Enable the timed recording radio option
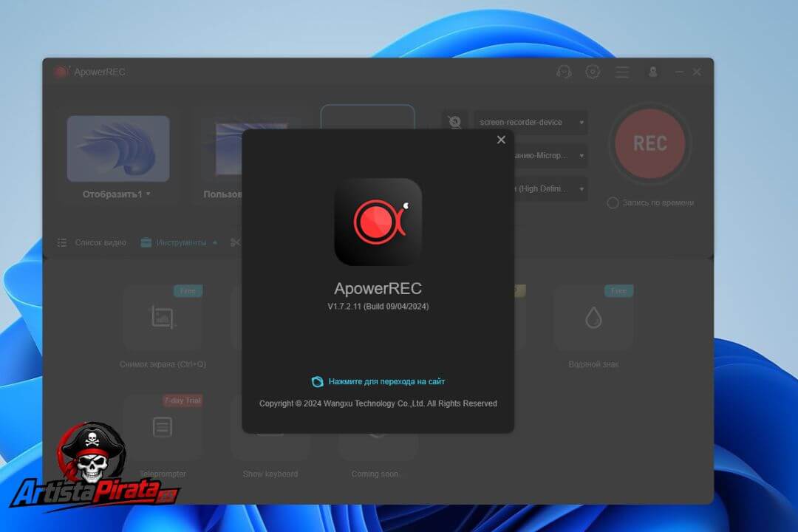Screen dimensions: 798x532 tap(613, 202)
